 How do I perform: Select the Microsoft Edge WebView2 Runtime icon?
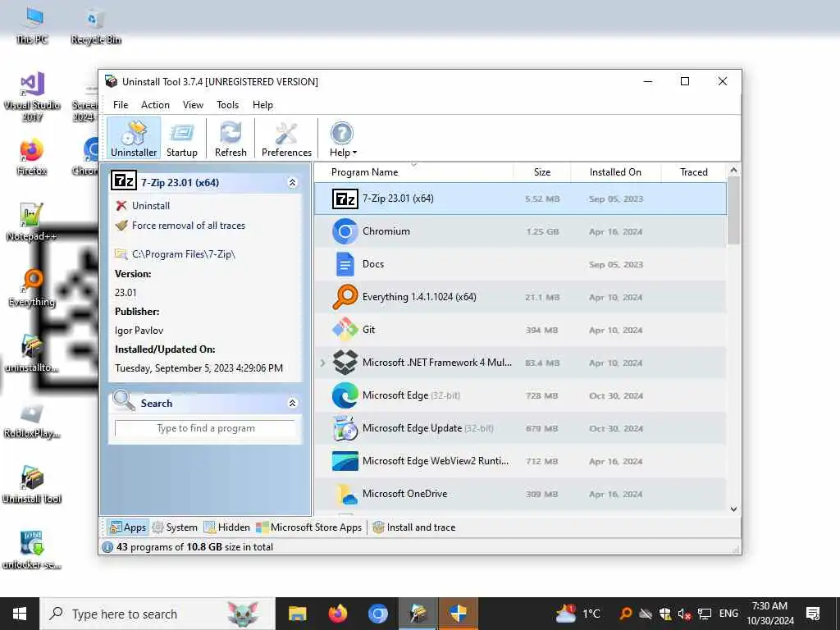pos(345,461)
